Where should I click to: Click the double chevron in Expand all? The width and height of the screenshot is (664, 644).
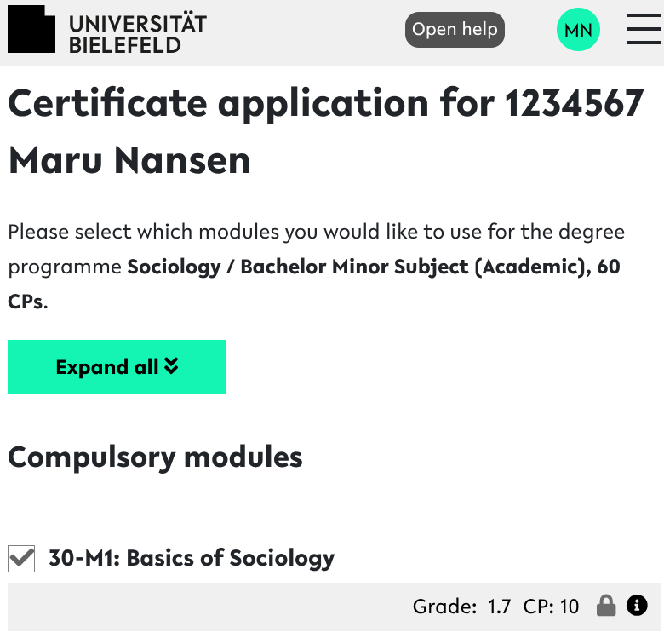pos(171,366)
